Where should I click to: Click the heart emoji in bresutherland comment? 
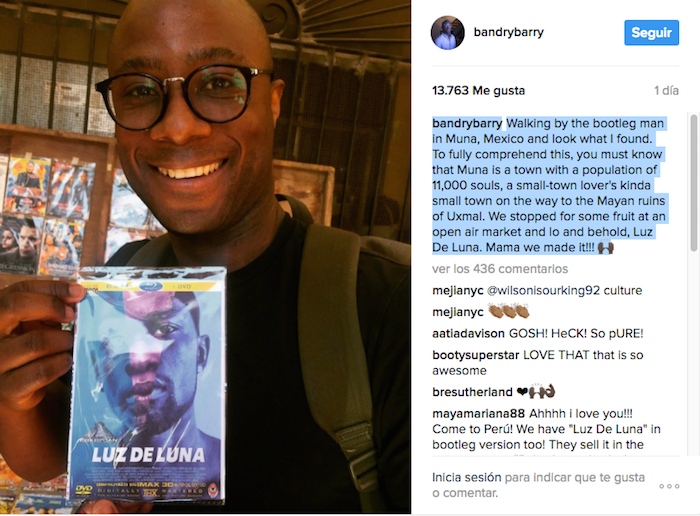pos(522,392)
